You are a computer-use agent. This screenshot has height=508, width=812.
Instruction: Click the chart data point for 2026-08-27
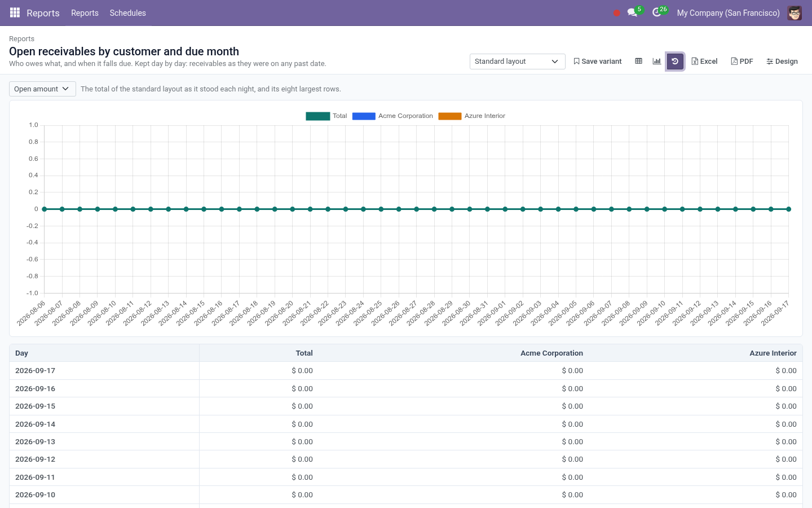coord(416,209)
